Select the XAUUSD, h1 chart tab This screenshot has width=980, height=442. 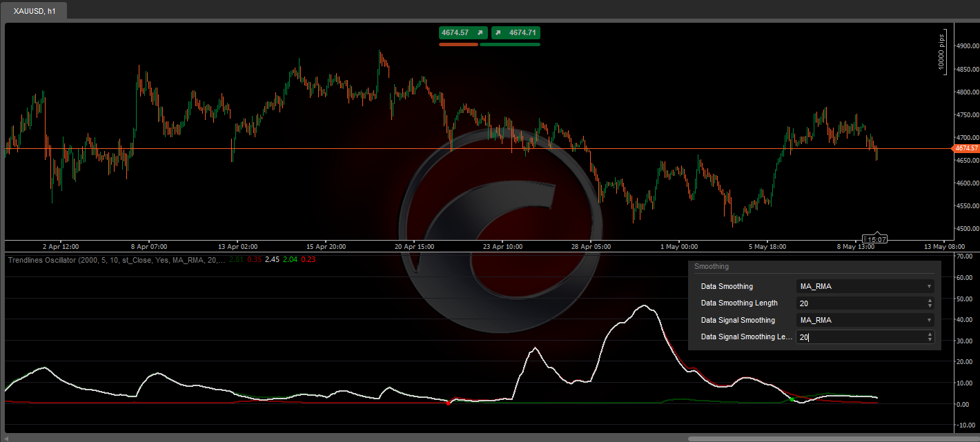[35, 11]
